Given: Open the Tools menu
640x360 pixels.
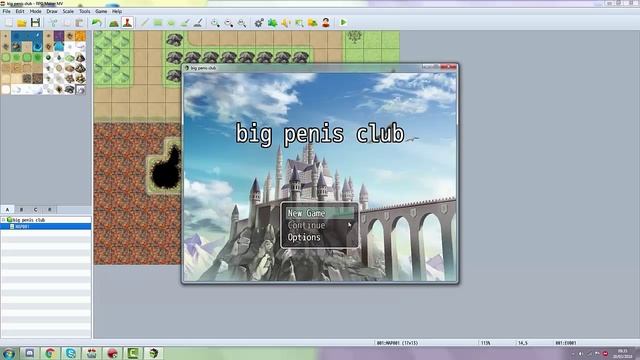Looking at the screenshot, I should click(x=84, y=11).
